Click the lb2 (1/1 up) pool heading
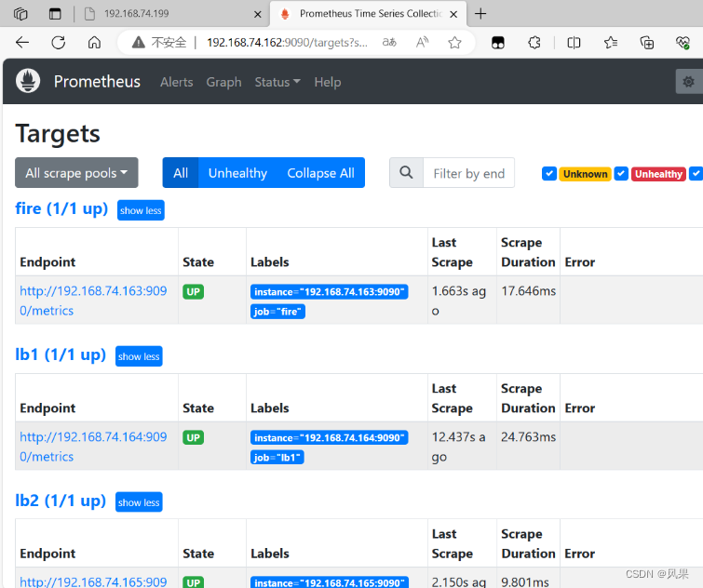 pos(61,501)
